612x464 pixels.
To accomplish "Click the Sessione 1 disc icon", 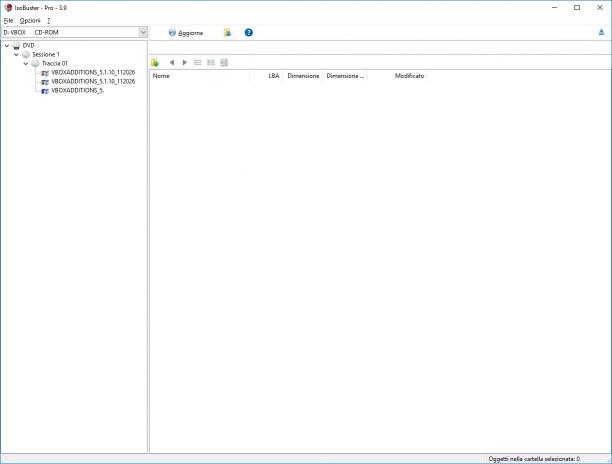I will [26, 55].
